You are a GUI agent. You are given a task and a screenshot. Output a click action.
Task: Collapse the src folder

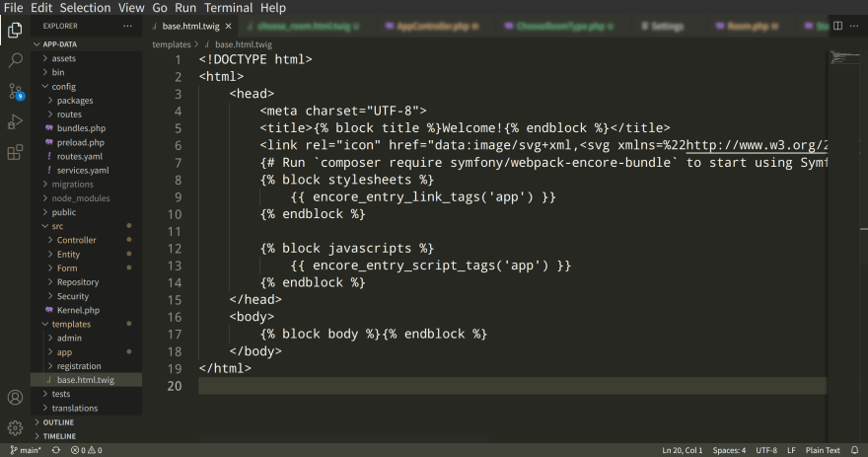click(x=57, y=226)
